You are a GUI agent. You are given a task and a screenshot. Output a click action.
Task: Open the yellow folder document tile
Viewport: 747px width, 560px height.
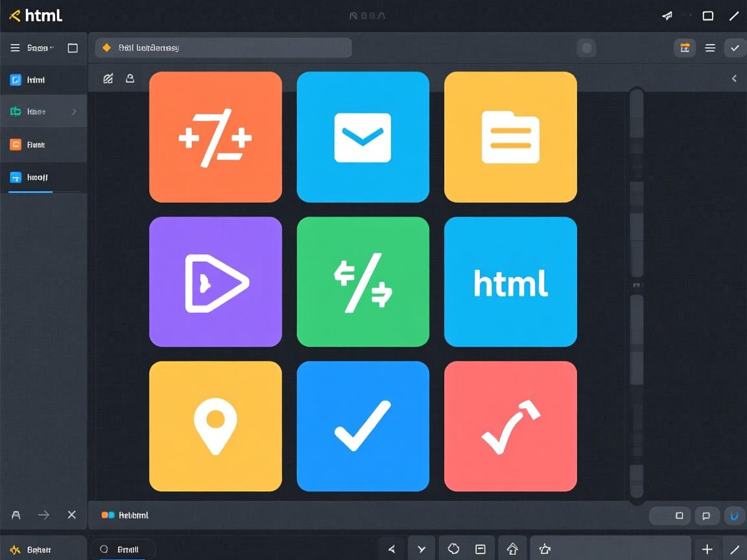click(510, 137)
